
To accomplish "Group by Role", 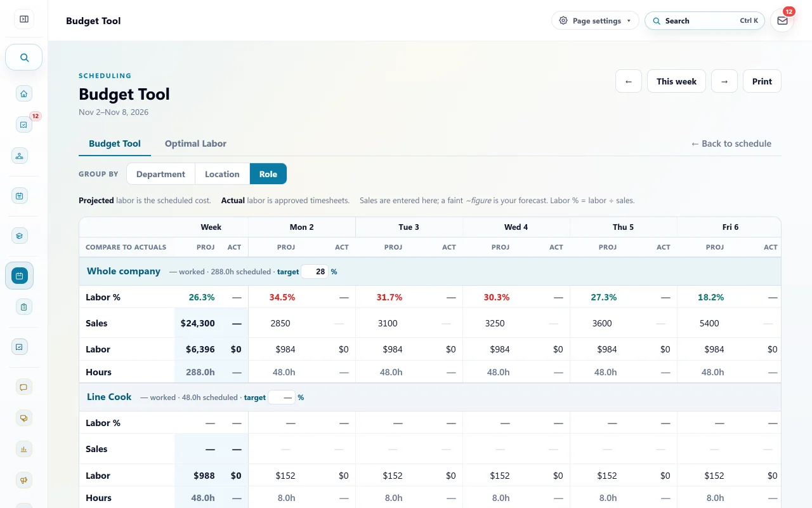I will [268, 174].
